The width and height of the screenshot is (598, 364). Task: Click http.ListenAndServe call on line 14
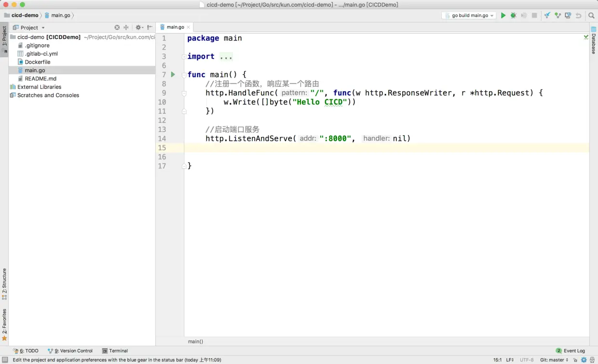coord(251,138)
